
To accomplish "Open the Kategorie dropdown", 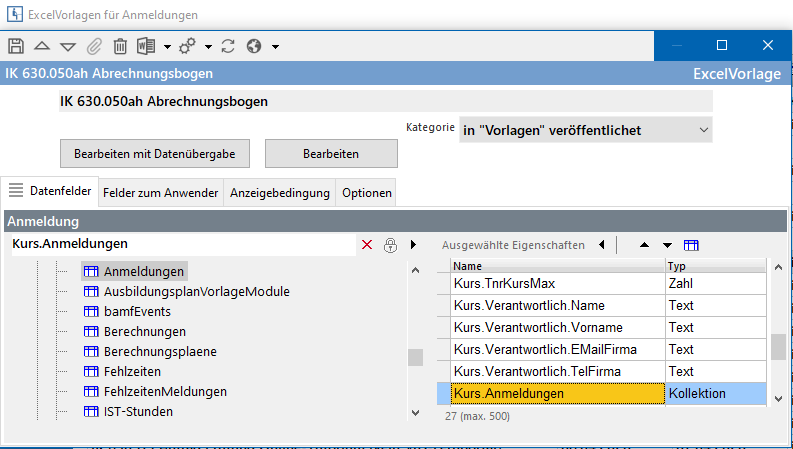I will pos(584,130).
